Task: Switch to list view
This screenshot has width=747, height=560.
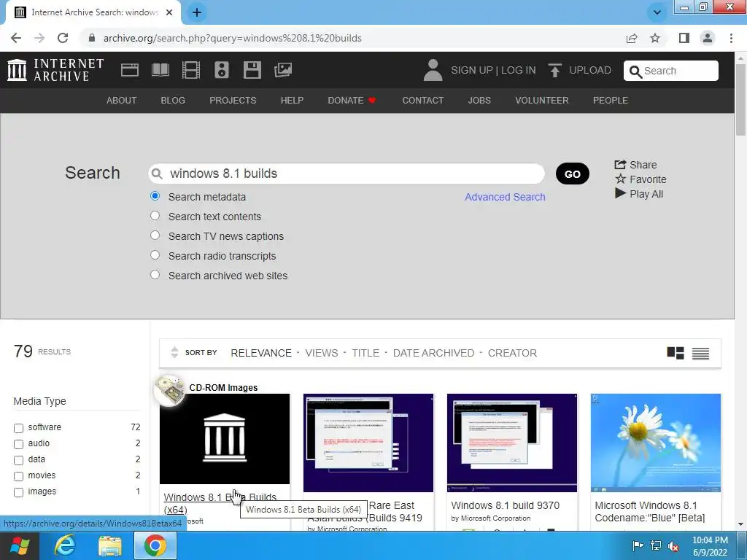Action: [700, 354]
